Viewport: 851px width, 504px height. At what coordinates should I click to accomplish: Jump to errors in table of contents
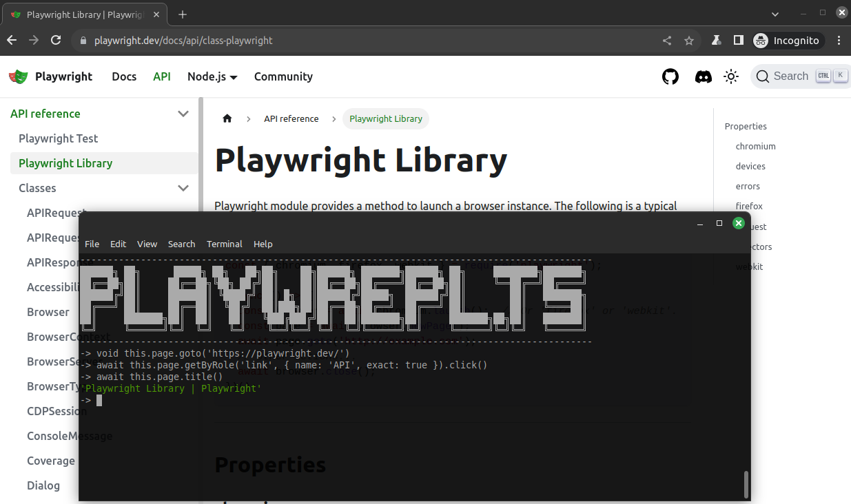748,186
